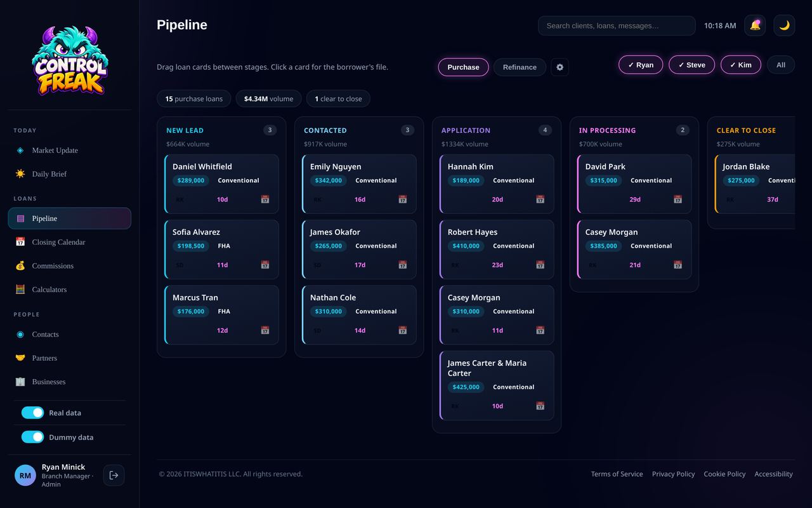Screen dimensions: 812x508
Task: Click the Closing Calendar sidebar icon
Action: (20, 242)
